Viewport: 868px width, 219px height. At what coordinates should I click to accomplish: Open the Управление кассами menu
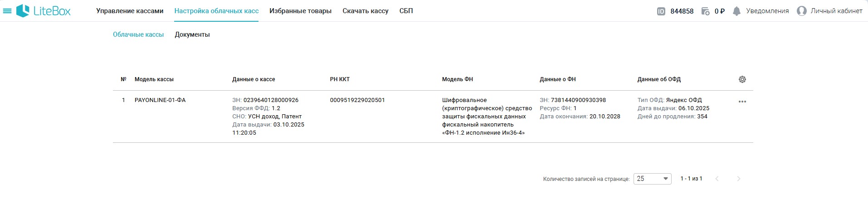tap(130, 11)
